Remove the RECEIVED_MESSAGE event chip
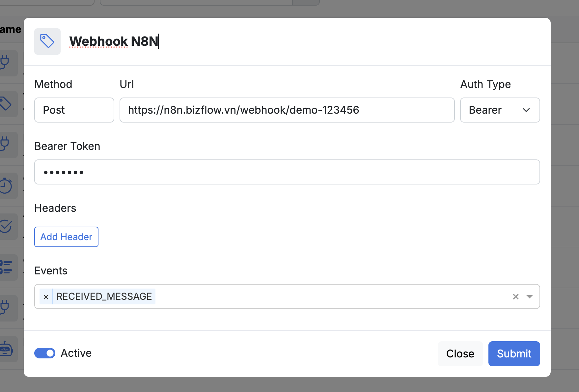 click(x=46, y=297)
